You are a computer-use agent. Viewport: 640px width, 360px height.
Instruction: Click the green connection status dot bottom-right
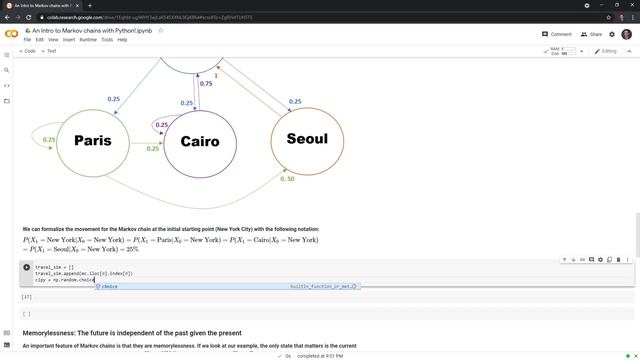(x=628, y=356)
